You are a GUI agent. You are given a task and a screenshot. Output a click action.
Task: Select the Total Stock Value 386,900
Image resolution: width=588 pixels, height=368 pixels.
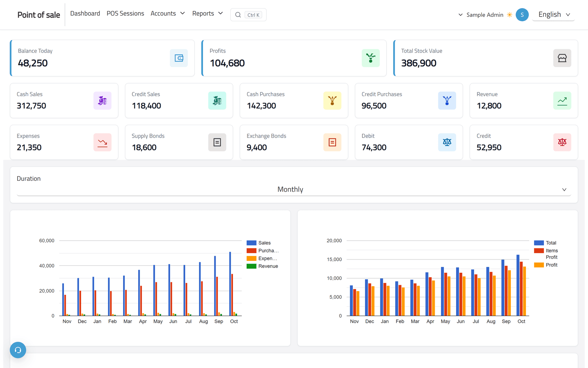pos(419,63)
